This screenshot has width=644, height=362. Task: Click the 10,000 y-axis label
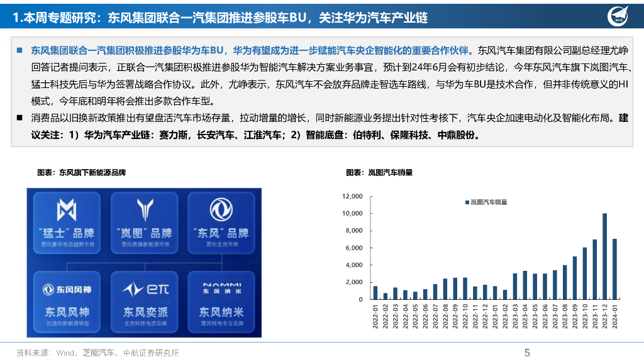coord(352,214)
